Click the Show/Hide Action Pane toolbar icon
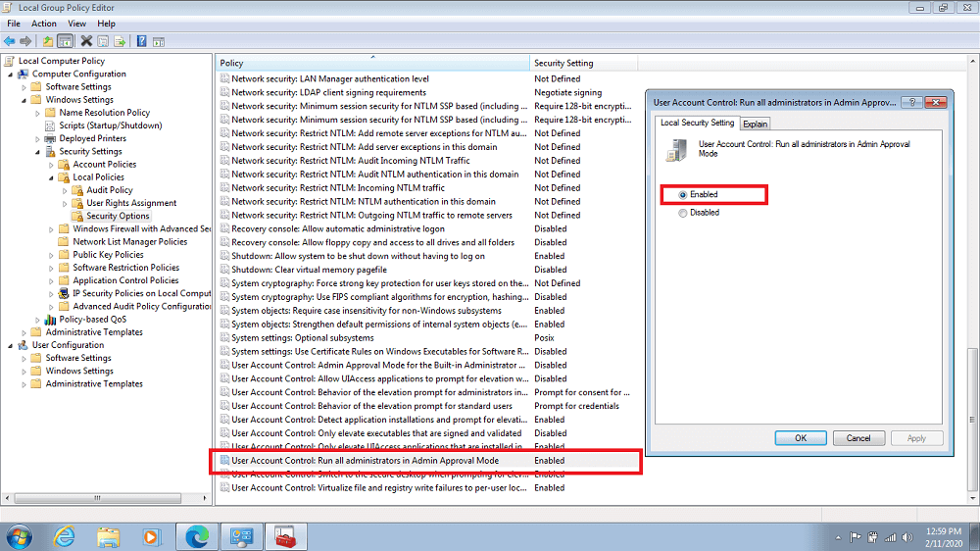Viewport: 980px width, 551px height. [x=159, y=42]
